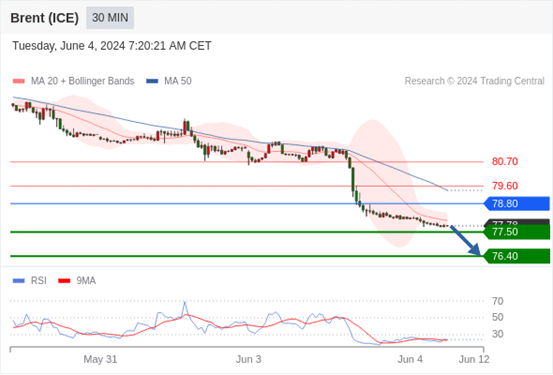
Task: Click the red 79.60 resistance label
Action: point(505,186)
